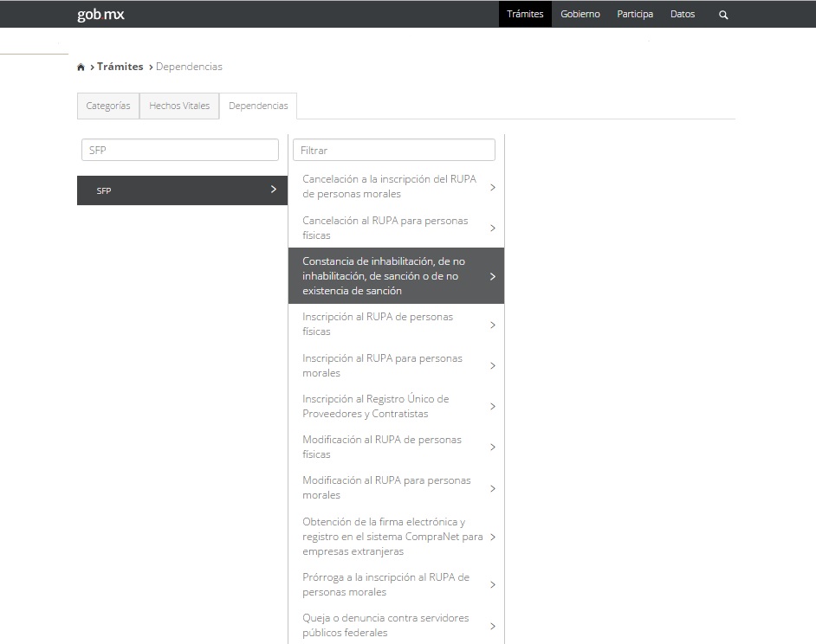Open the Gobierno menu item
Viewport: 816px width, 644px height.
580,14
